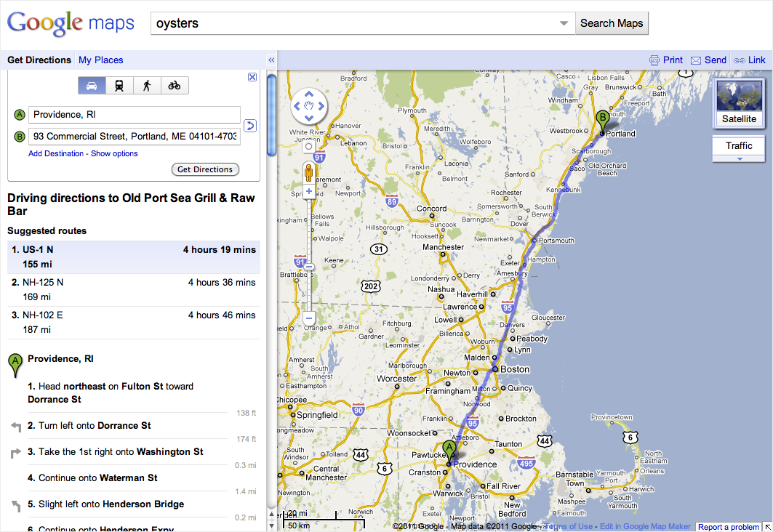This screenshot has height=532, width=773.
Task: Click the turn-right arrow for step 3
Action: (x=16, y=453)
